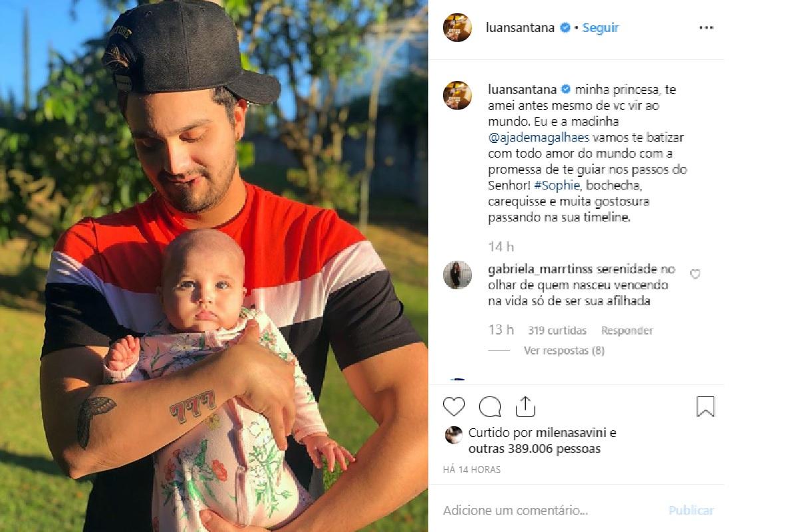Click milenasavini small avatar near likes
This screenshot has width=798, height=532.
point(454,434)
